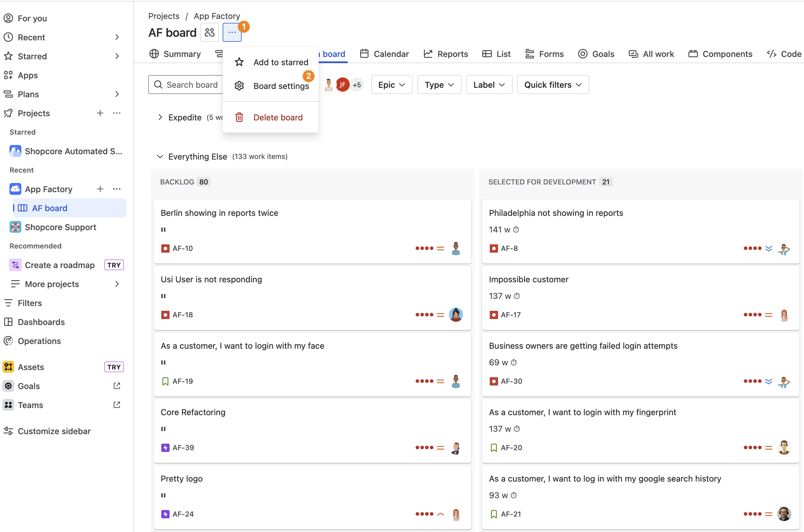
Task: Open the Berlin showing in reports twice card
Action: tap(312, 231)
